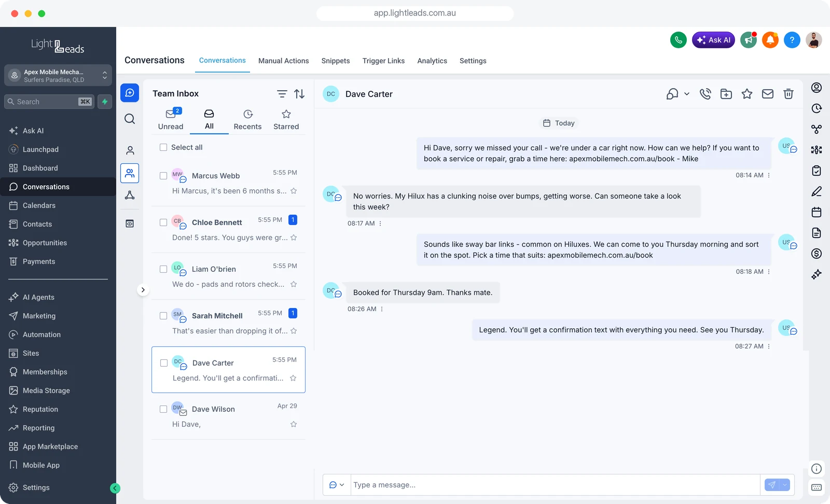Open options for the 08:14 AM message

(769, 175)
